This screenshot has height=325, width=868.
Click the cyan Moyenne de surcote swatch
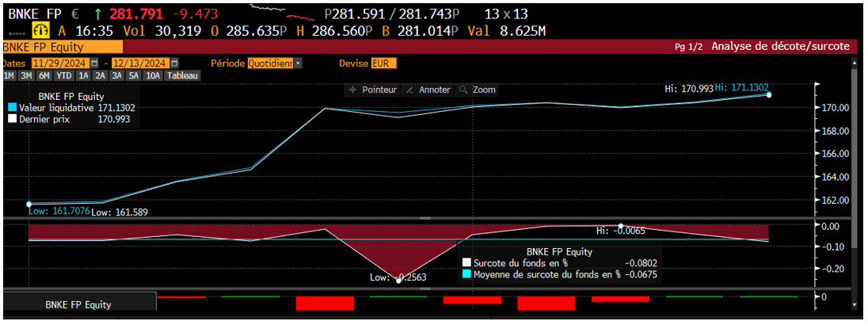click(466, 274)
